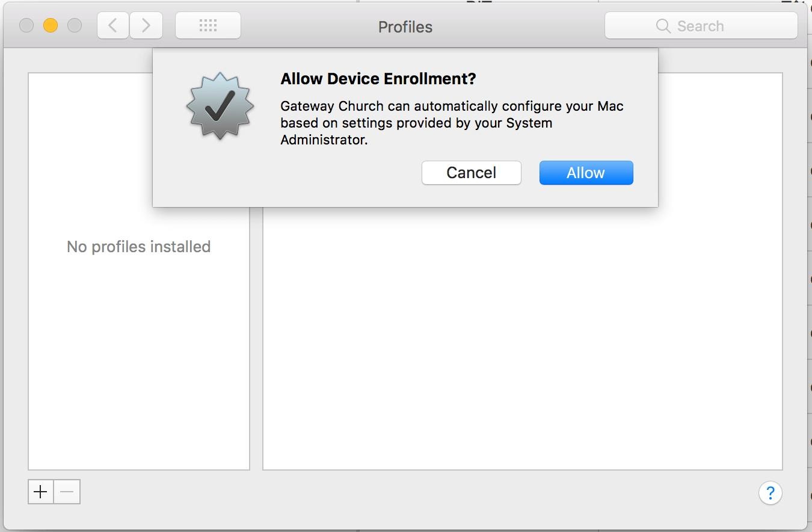Remove profile with the minus button
Viewport: 812px width, 532px height.
pyautogui.click(x=67, y=492)
